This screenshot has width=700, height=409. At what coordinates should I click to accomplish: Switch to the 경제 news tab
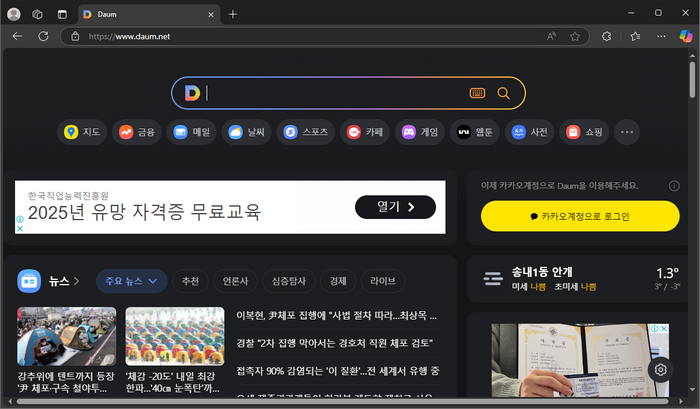click(338, 281)
